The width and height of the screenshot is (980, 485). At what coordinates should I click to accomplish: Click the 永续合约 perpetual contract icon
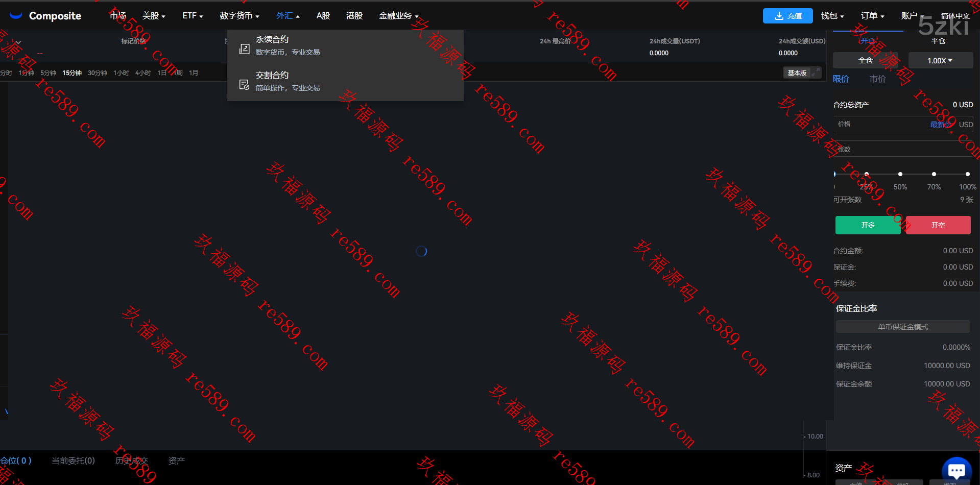click(245, 48)
